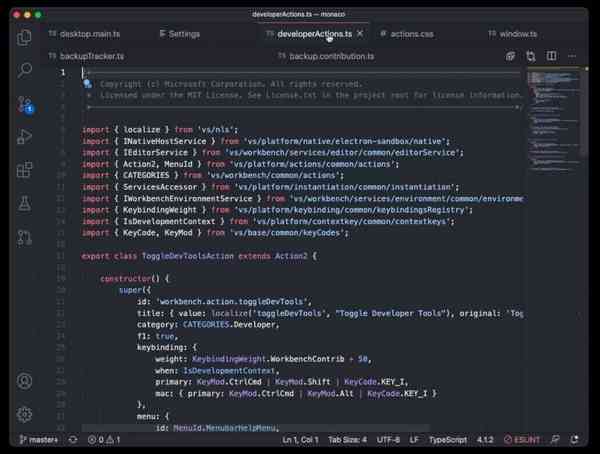Image resolution: width=600 pixels, height=454 pixels.
Task: Click the ESLINT status indicator
Action: pos(522,440)
